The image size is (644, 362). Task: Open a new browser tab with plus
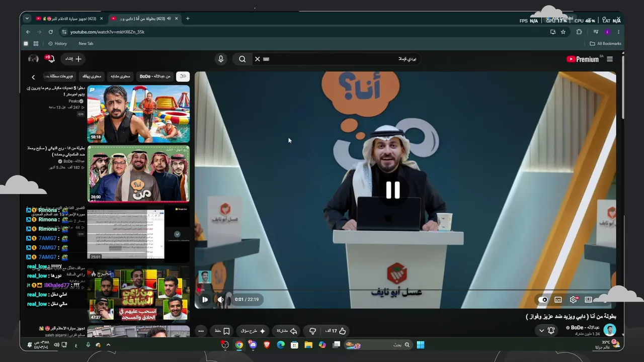(x=188, y=19)
